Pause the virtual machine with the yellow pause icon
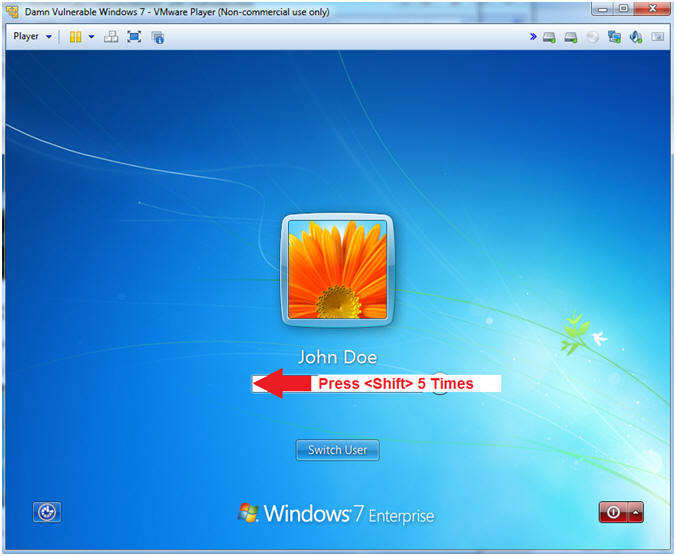Viewport: 676px width, 556px height. [x=75, y=37]
